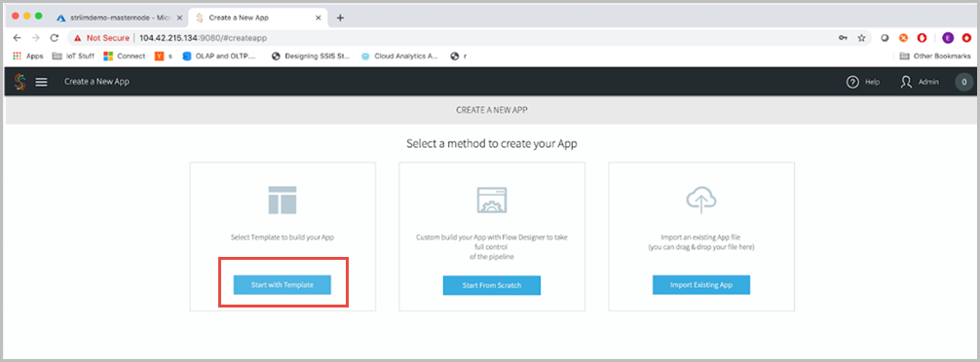Click the globe bookmark labeled r
Screen dimensions: 980x362
[459, 56]
